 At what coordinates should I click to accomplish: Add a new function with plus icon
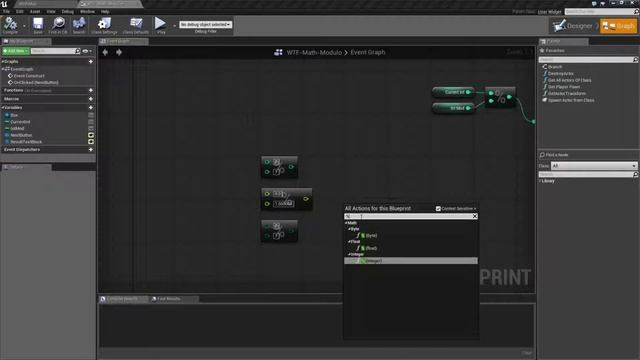91,90
